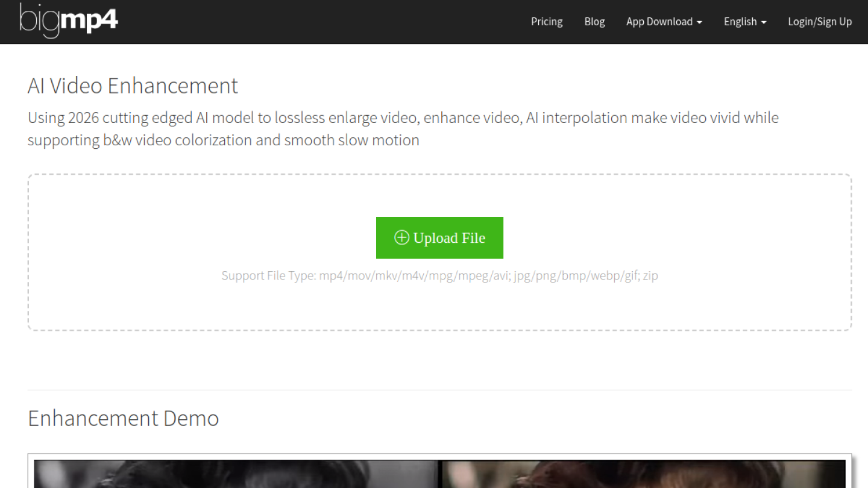
Task: Click the Upload File button
Action: click(x=439, y=238)
